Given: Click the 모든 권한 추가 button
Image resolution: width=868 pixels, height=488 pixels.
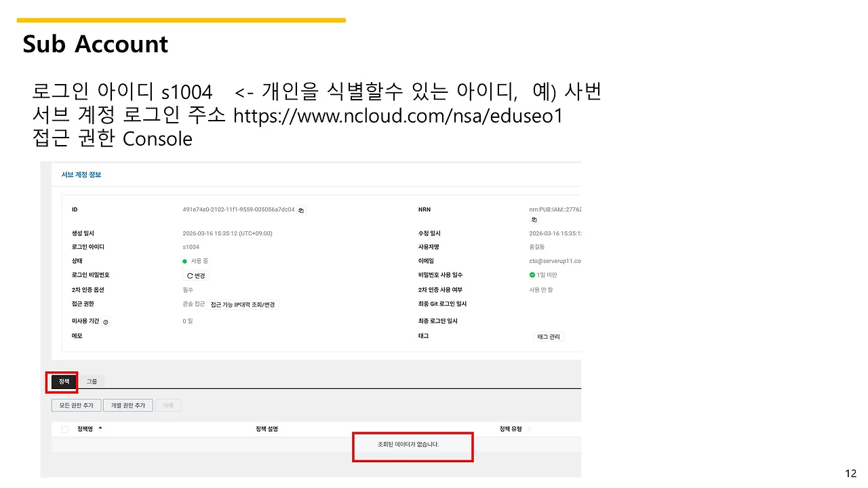Looking at the screenshot, I should [76, 405].
